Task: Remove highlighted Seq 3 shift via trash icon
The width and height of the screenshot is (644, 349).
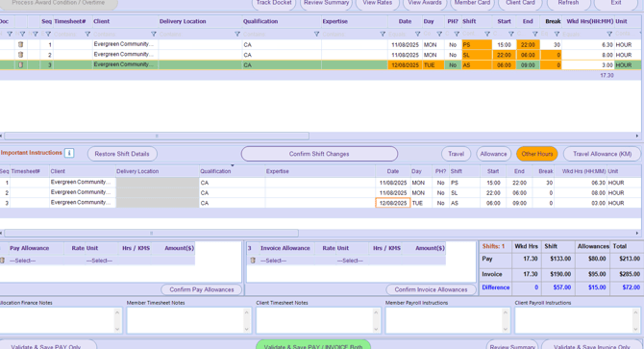Action: coord(20,64)
